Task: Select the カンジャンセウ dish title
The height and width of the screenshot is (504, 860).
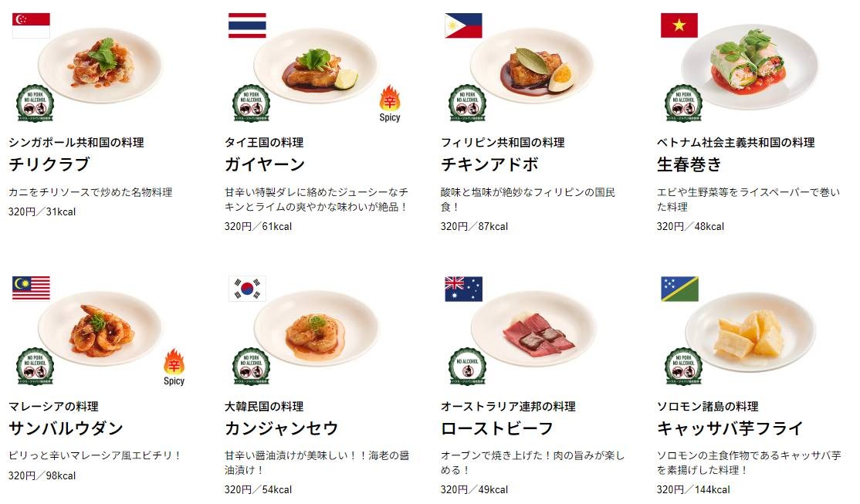Action: pos(281,428)
